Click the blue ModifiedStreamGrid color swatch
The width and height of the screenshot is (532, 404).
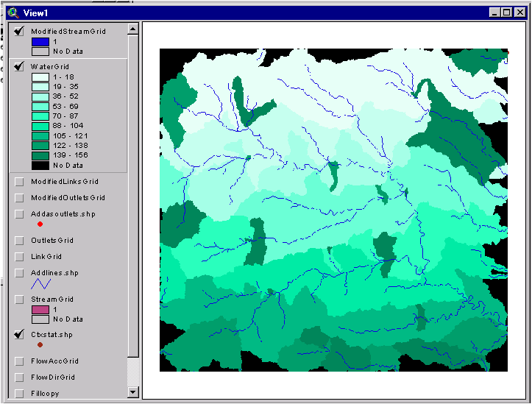tap(40, 42)
